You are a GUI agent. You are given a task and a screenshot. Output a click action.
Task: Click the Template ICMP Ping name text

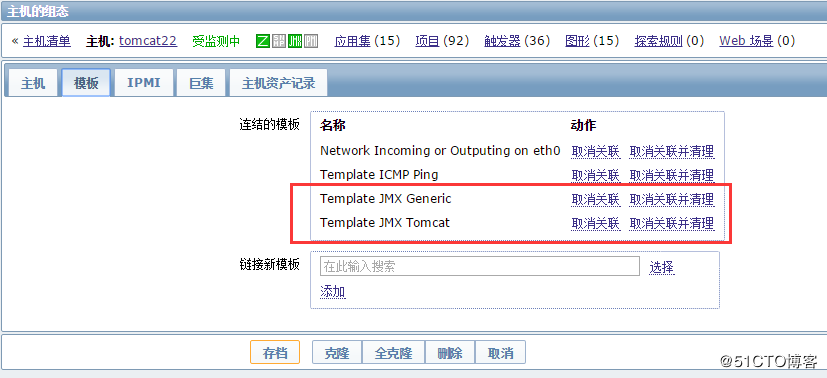click(379, 174)
